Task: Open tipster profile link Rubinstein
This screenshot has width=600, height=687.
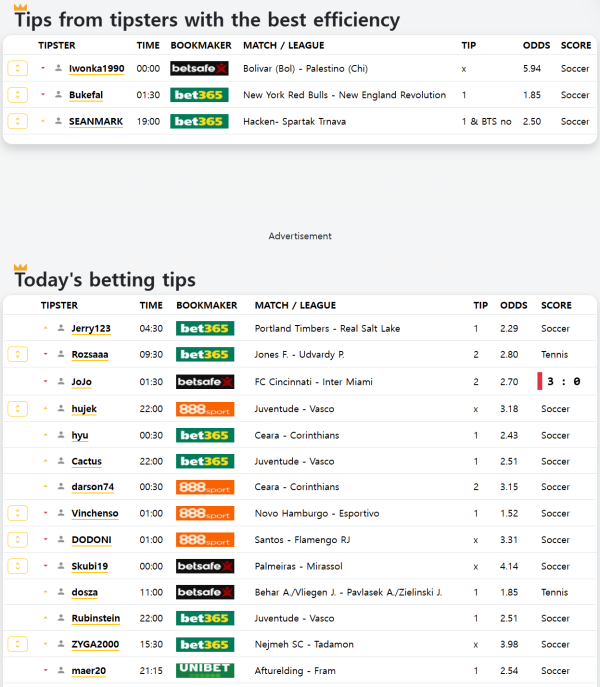Action: [x=95, y=618]
